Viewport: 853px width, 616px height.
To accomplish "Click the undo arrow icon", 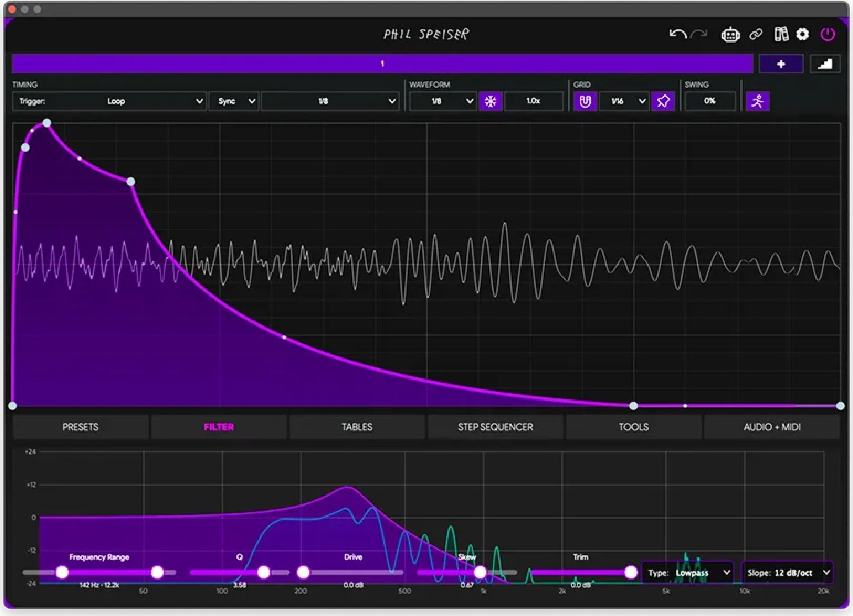I will pos(678,34).
